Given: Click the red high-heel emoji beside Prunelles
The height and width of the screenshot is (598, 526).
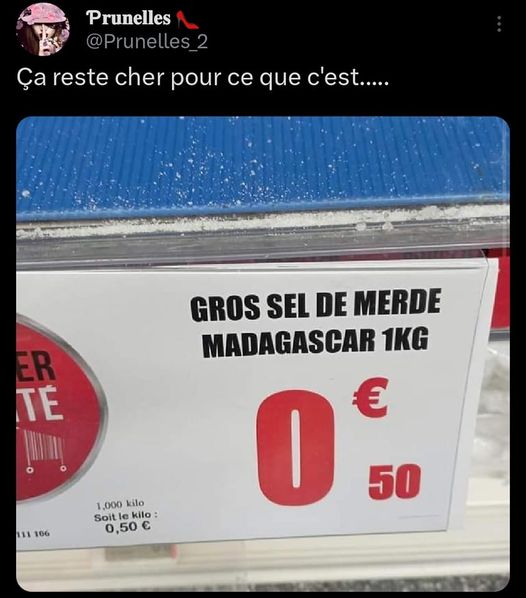Looking at the screenshot, I should click(187, 20).
